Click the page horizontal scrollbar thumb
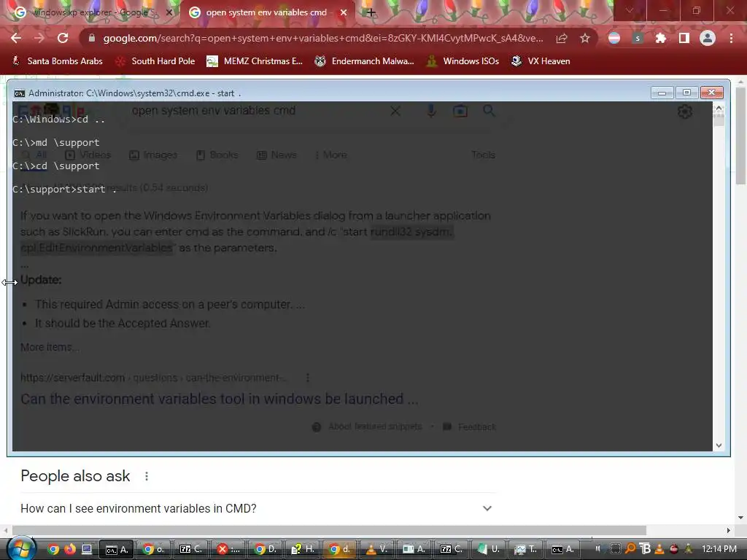 (x=329, y=531)
